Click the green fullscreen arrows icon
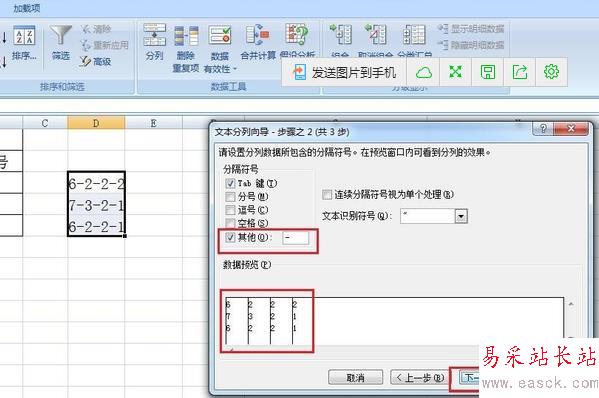The height and width of the screenshot is (398, 599). [455, 72]
